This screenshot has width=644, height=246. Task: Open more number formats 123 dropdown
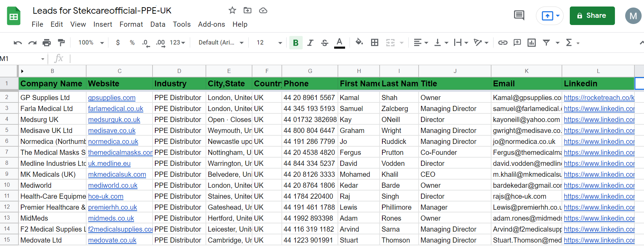[x=178, y=42]
